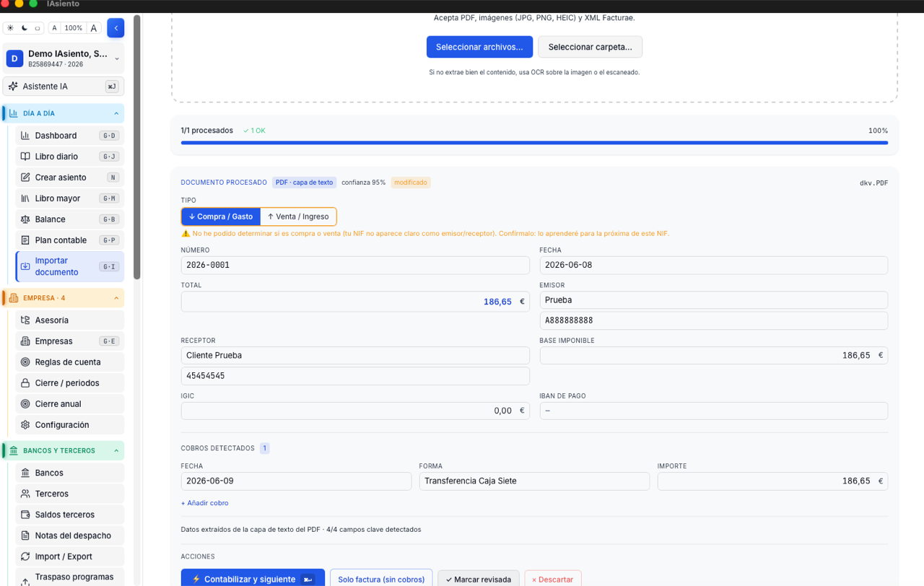Reset zoom at 100% label
This screenshot has width=924, height=586.
coord(74,28)
